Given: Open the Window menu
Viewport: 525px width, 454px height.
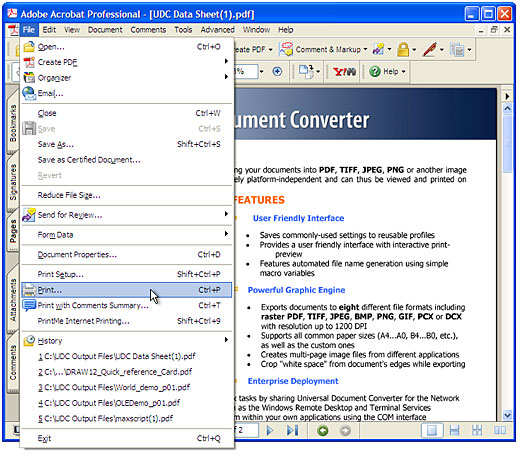Looking at the screenshot, I should (x=256, y=30).
